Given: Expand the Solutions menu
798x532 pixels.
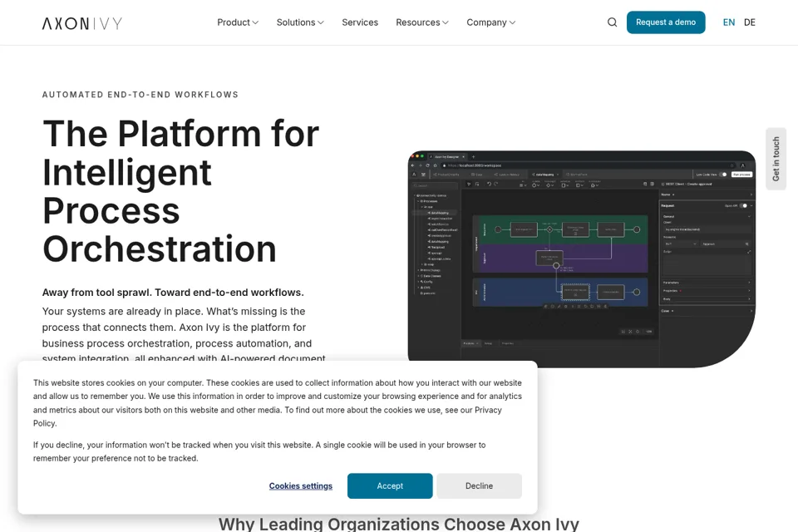Looking at the screenshot, I should (300, 22).
